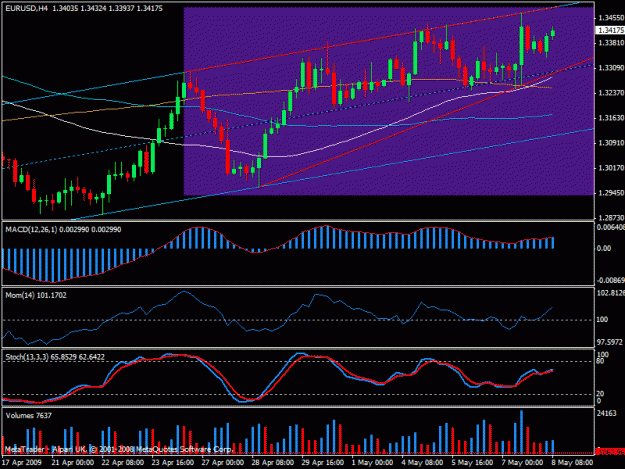Screen dimensions: 625x469
Task: Click the Volumes scale value 24163
Action: tap(606, 413)
